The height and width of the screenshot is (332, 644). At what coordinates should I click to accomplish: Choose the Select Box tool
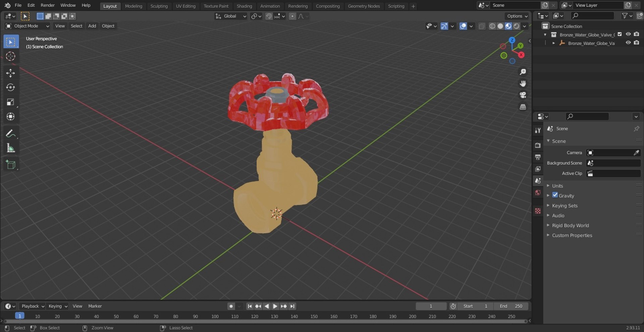click(10, 42)
